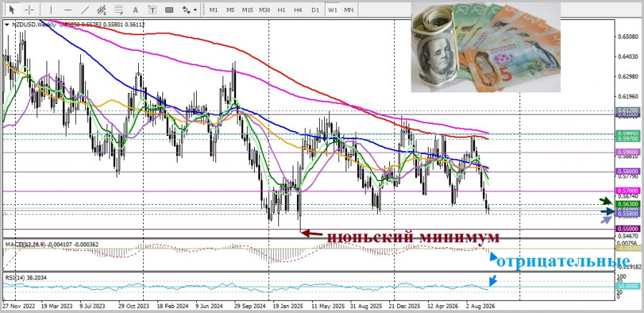
Task: Pick the horizontal line drawing tool
Action: [x=68, y=9]
